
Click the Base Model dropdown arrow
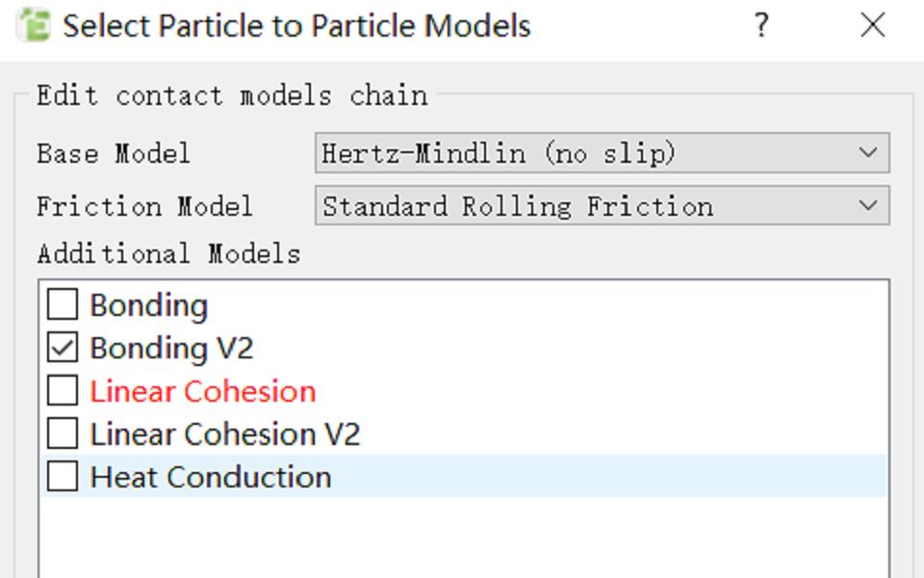coord(868,153)
